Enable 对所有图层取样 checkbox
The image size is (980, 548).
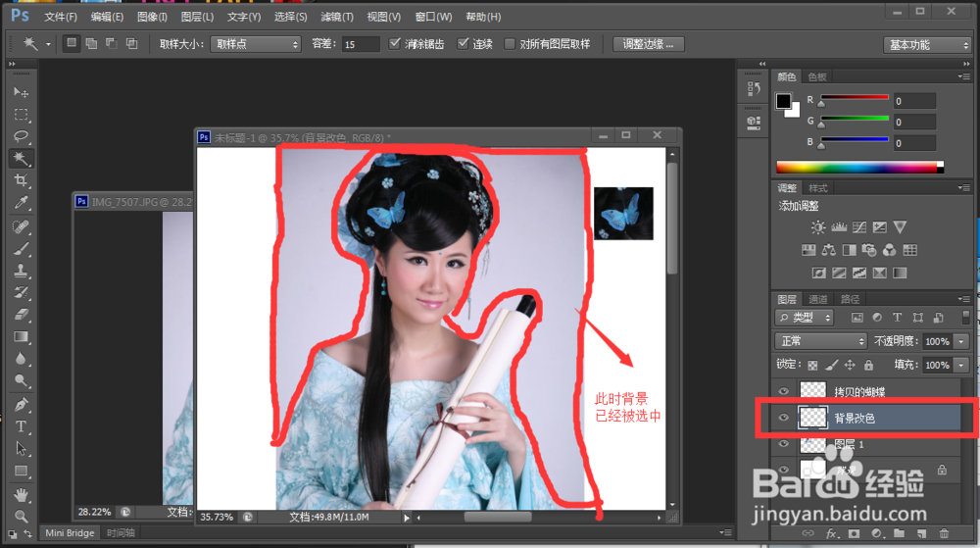[x=510, y=44]
